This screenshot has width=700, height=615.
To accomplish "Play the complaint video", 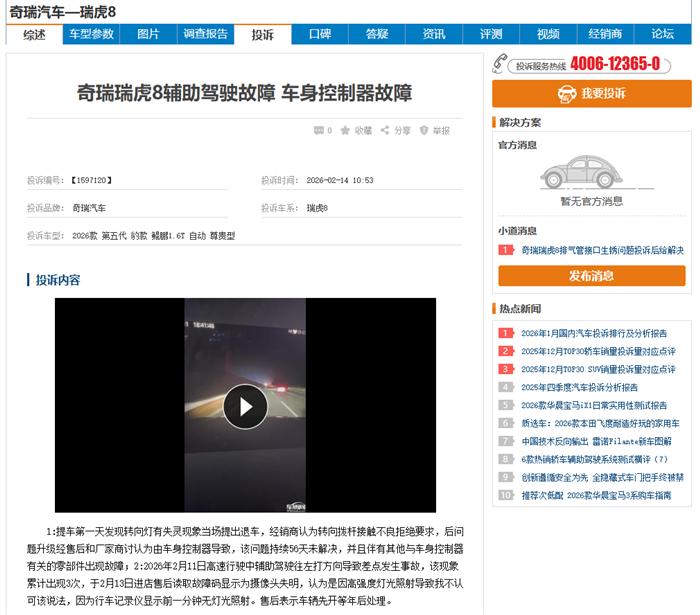I will tap(245, 406).
